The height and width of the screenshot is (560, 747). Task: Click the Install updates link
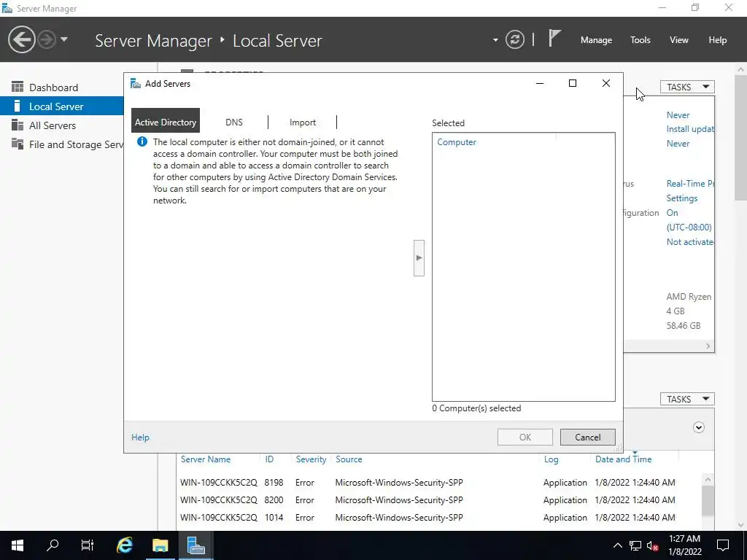click(x=690, y=129)
